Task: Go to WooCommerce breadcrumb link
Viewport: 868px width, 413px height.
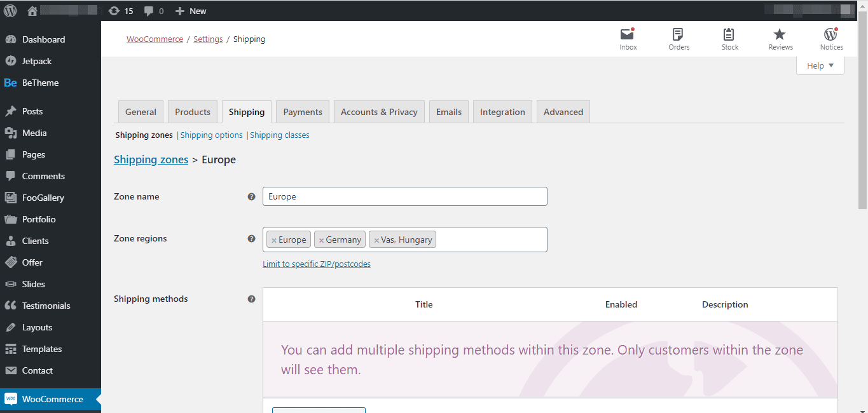Action: click(155, 39)
